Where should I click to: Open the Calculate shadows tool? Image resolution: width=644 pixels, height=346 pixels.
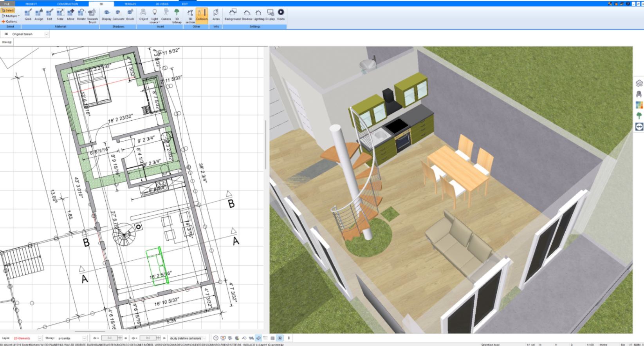[118, 14]
